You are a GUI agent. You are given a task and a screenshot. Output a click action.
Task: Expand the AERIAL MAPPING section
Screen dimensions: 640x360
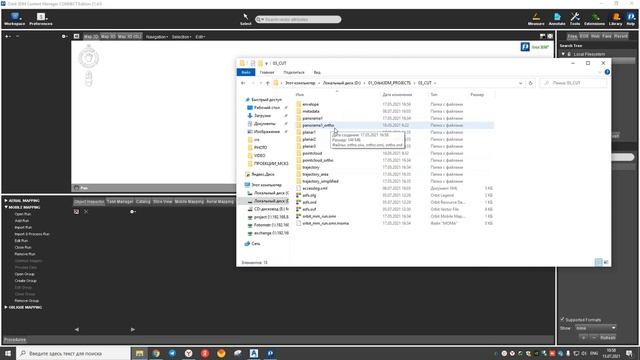click(6, 200)
